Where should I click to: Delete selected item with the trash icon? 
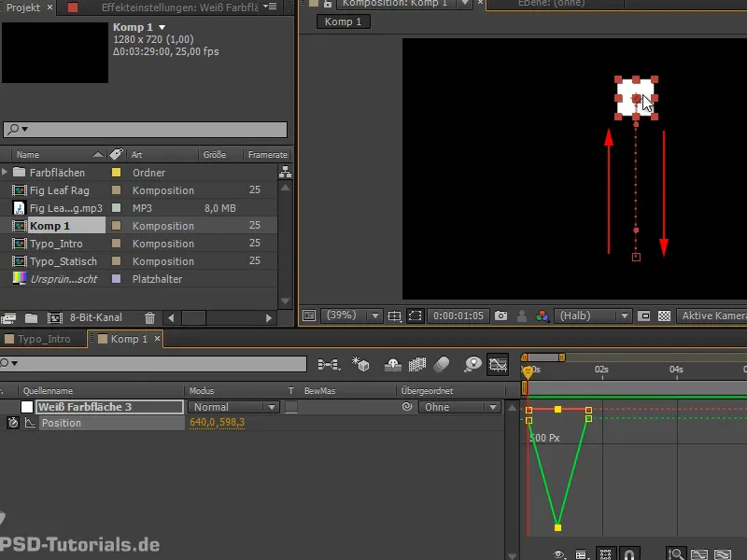[x=149, y=318]
